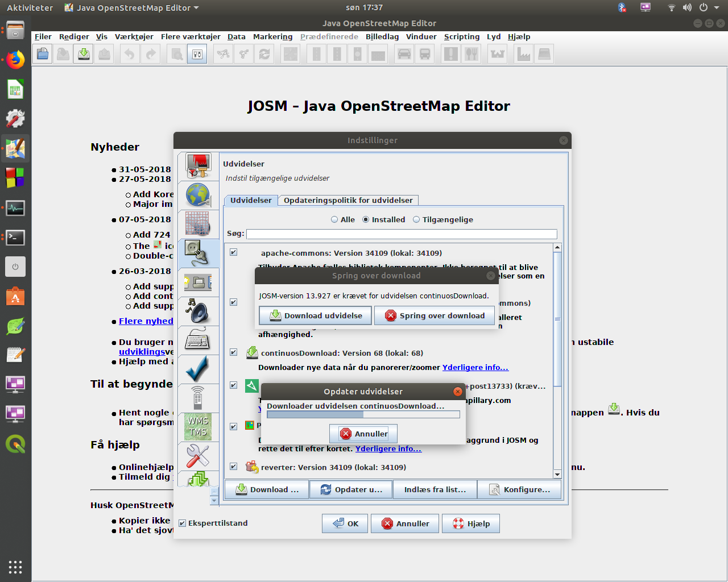Select the Alle radio button
The width and height of the screenshot is (728, 582).
coord(334,219)
